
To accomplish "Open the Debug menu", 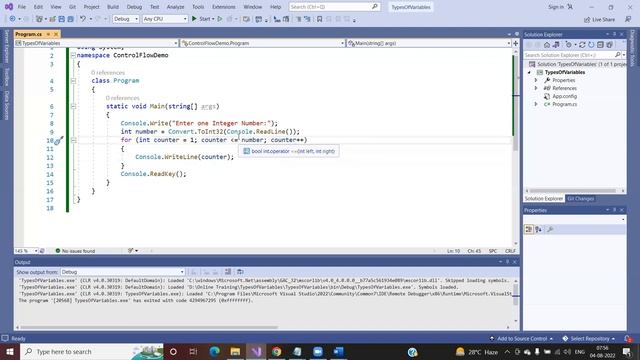I will coord(134,7).
